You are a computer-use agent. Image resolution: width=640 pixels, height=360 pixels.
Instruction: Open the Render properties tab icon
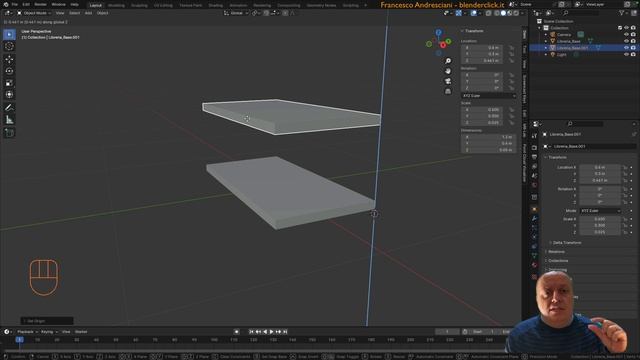(x=534, y=147)
